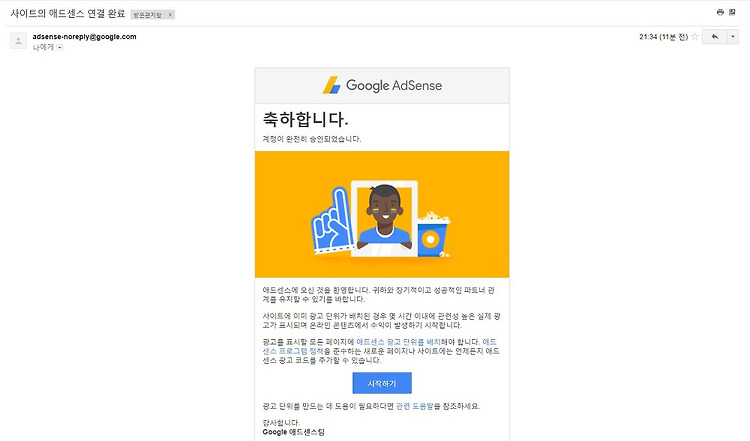Click the 받은편지함 inbox label
This screenshot has height=441, width=750.
point(147,15)
